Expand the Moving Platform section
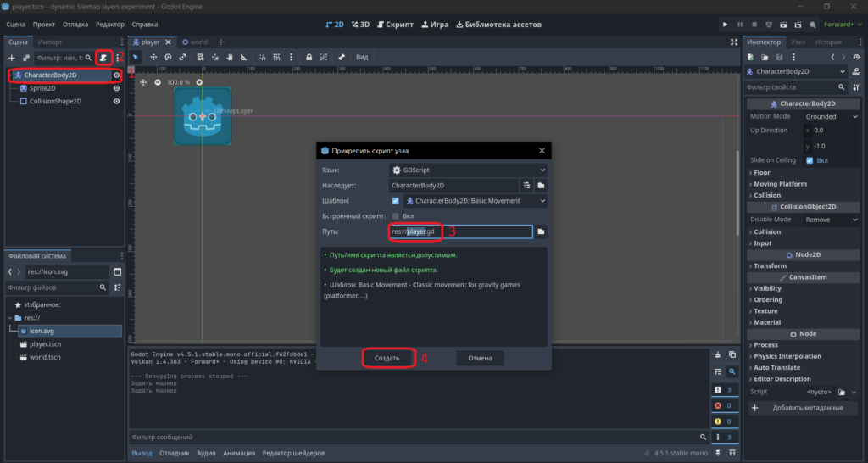868x463 pixels. pyautogui.click(x=803, y=184)
